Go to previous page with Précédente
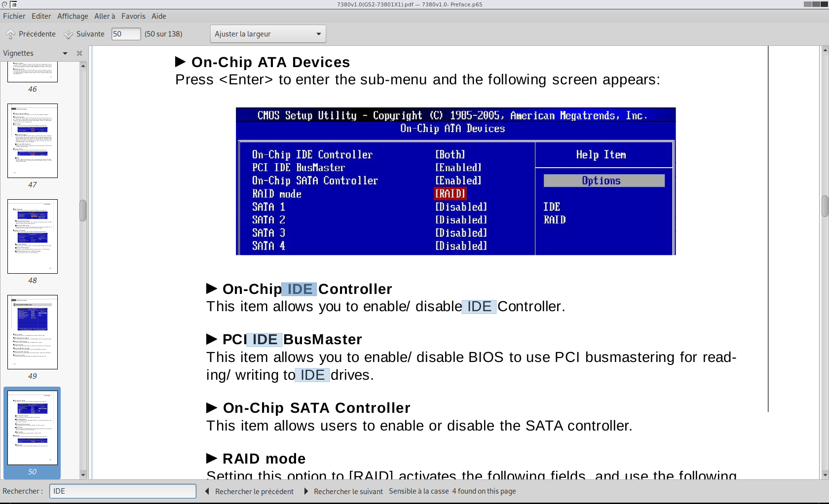The height and width of the screenshot is (504, 829). point(31,34)
